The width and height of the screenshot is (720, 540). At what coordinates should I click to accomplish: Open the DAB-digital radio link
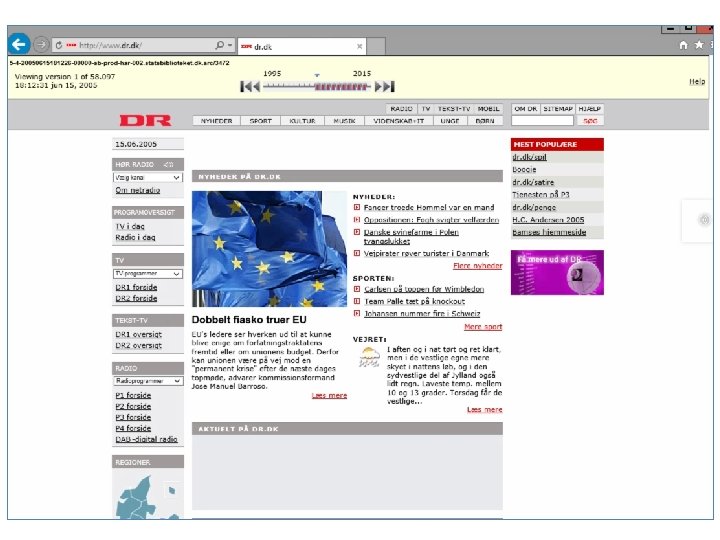(146, 439)
